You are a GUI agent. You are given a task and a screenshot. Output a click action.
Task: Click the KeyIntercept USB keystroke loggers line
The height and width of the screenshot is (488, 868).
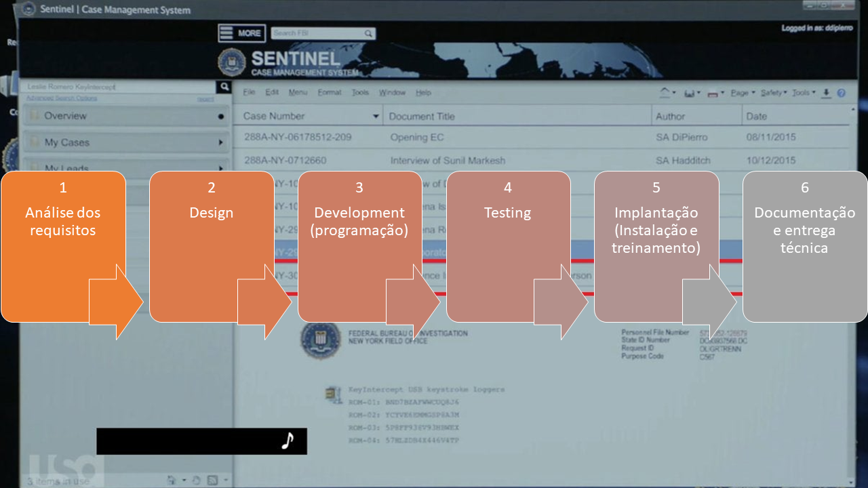coord(426,390)
